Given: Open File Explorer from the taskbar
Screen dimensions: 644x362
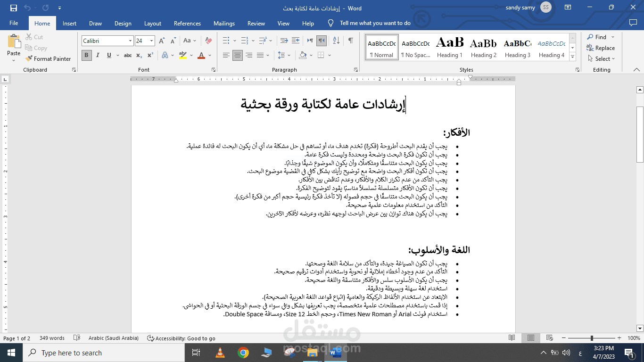Looking at the screenshot, I should pos(312,353).
